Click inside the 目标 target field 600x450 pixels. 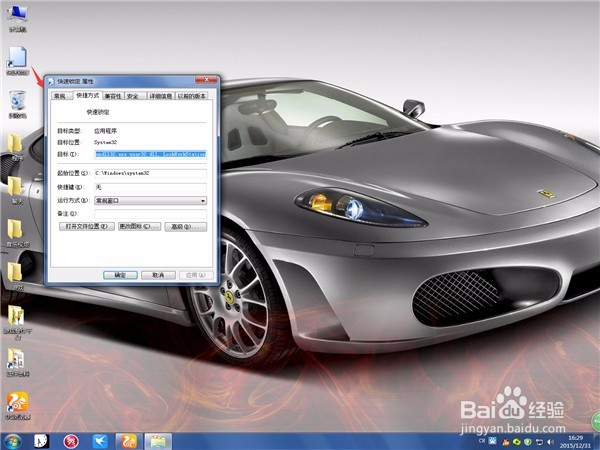point(150,154)
